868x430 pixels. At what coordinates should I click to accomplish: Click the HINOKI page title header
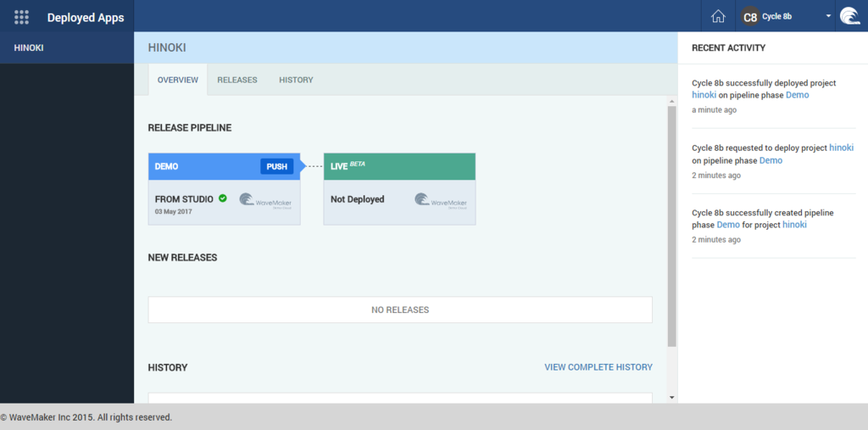167,47
